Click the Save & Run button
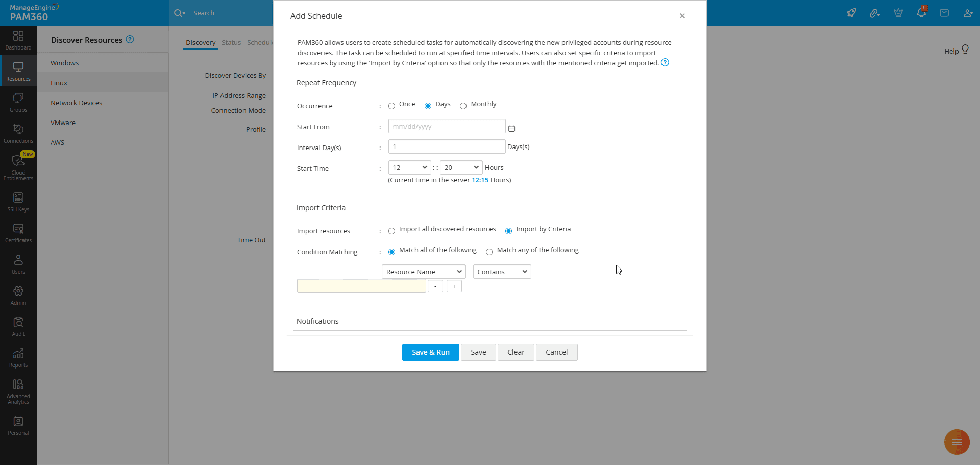This screenshot has width=980, height=465. (430, 352)
